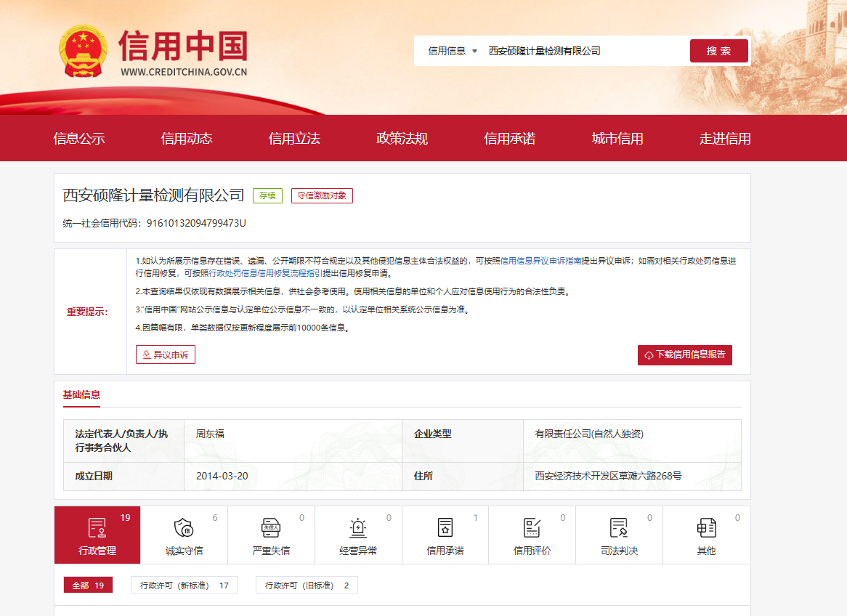Filter by 行政许可（新标准）17
The image size is (847, 616).
[185, 585]
